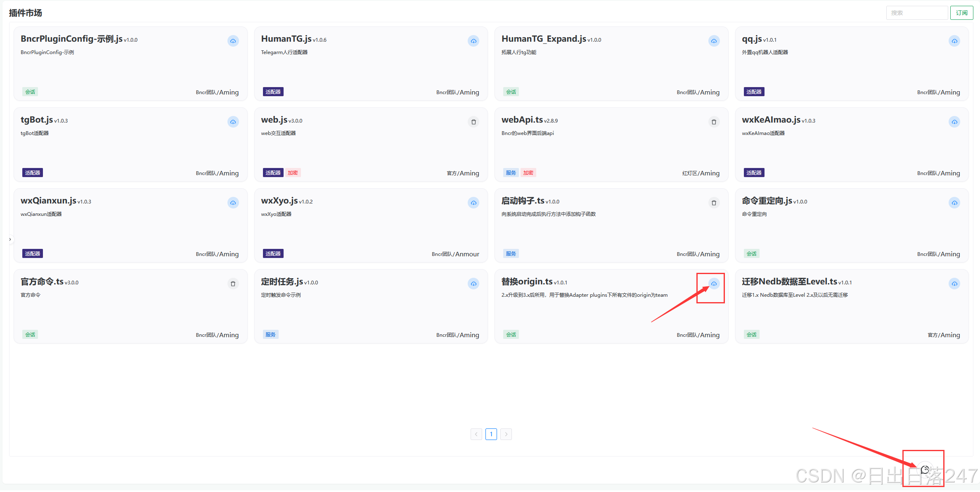Image resolution: width=980 pixels, height=492 pixels.
Task: Remove the 官方命令.ts plugin
Action: (x=233, y=284)
